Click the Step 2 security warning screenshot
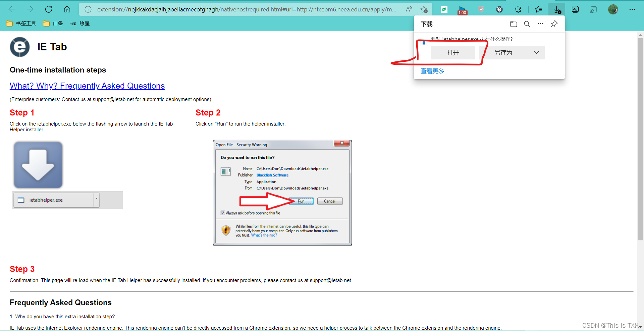Viewport: 644px width, 331px height. 282,193
